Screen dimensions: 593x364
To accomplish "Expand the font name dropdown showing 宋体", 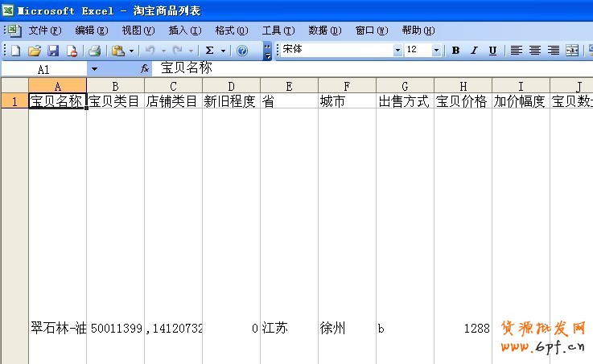I will coord(397,51).
